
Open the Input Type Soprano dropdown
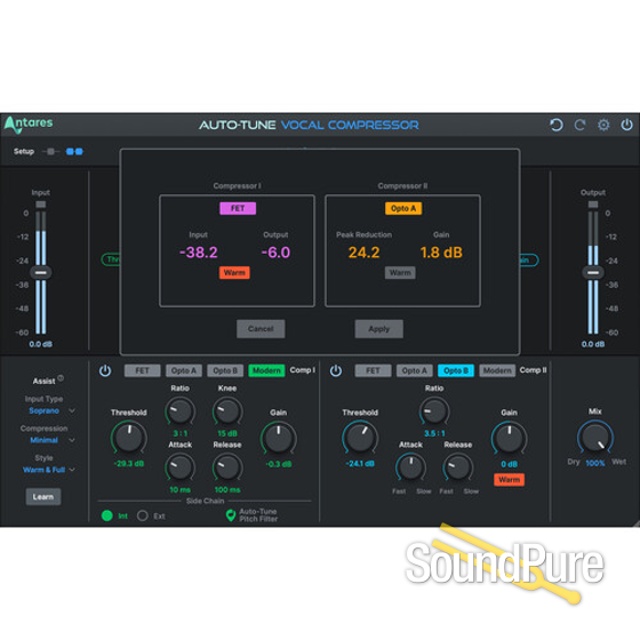(51, 411)
